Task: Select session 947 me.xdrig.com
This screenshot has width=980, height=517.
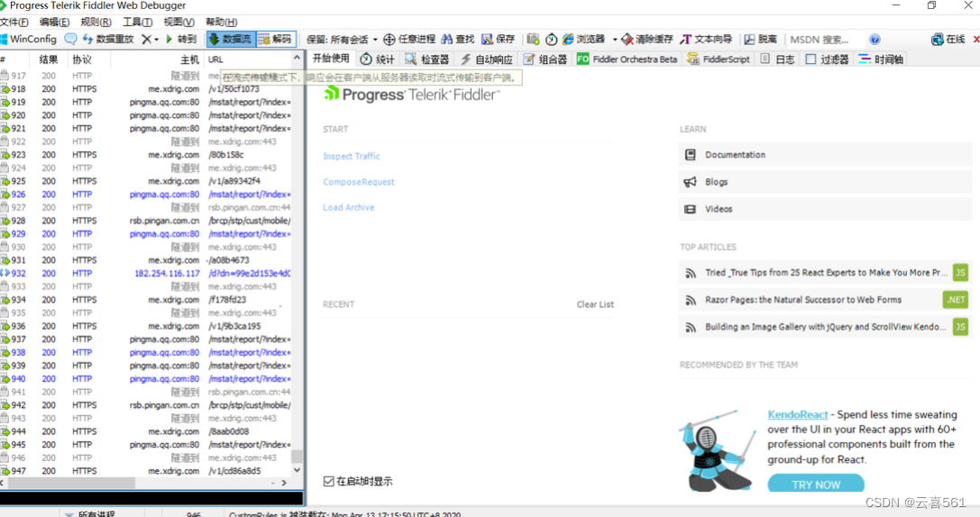Action: coord(146,471)
